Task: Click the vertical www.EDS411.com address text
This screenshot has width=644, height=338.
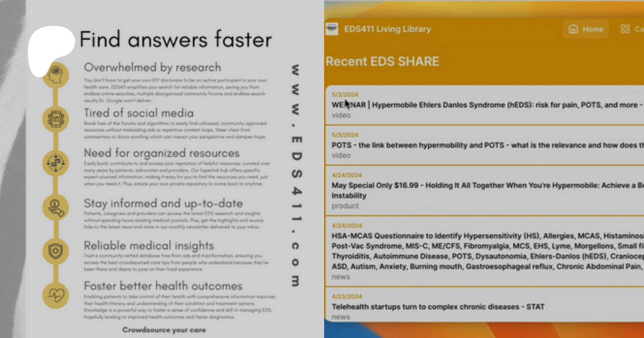Action: [296, 175]
